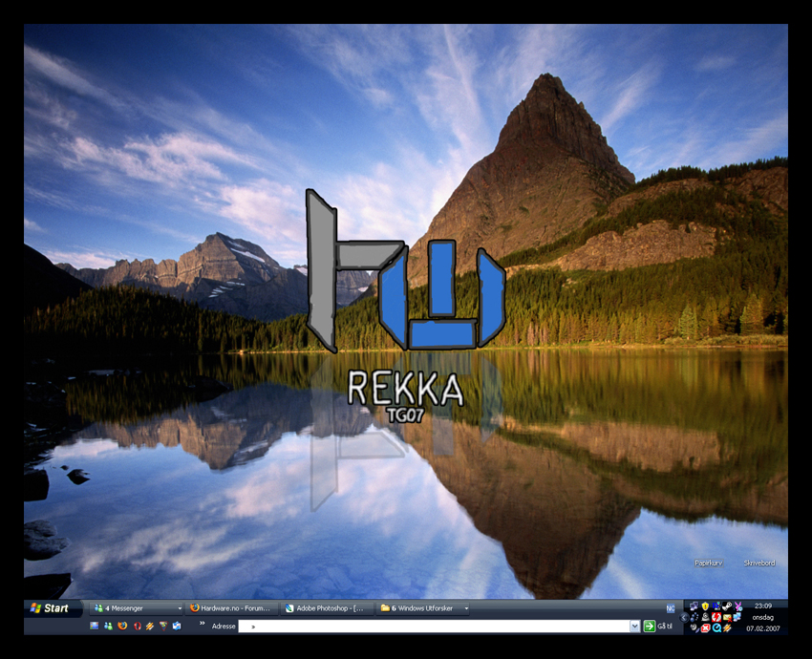Click the blue R tray icon
The width and height of the screenshot is (812, 659).
pos(716,606)
